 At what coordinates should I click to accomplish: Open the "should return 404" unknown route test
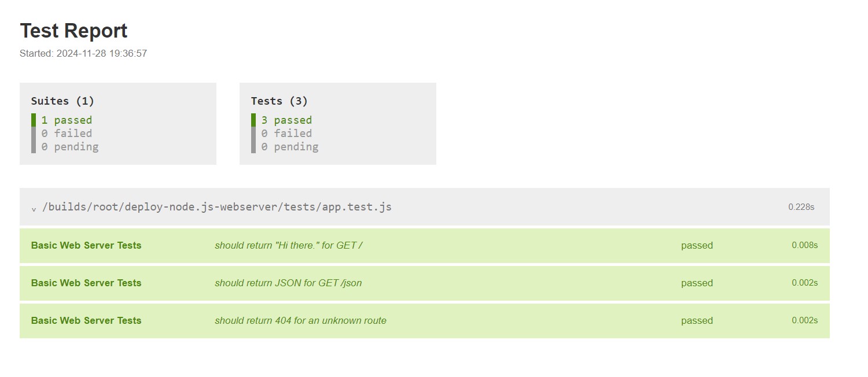[300, 321]
